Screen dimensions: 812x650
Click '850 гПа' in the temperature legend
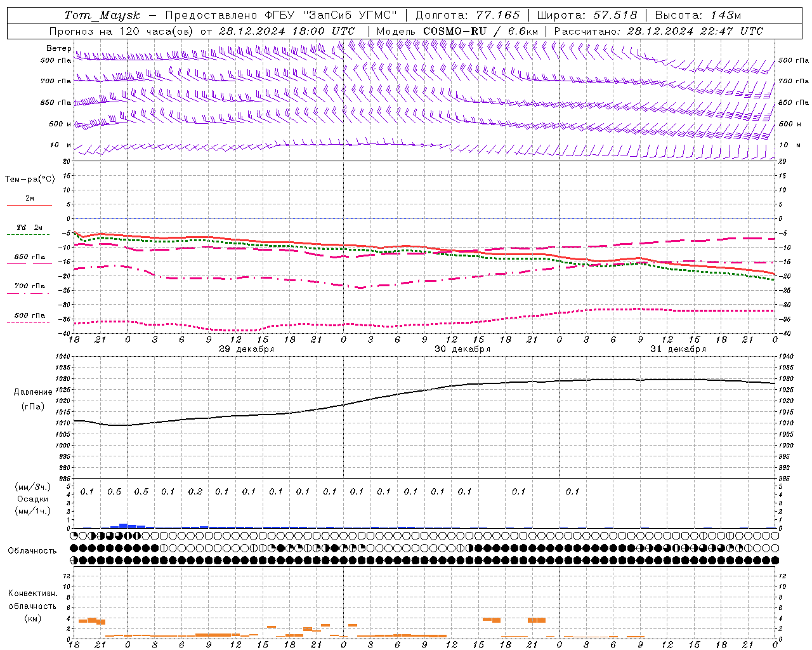tap(30, 256)
